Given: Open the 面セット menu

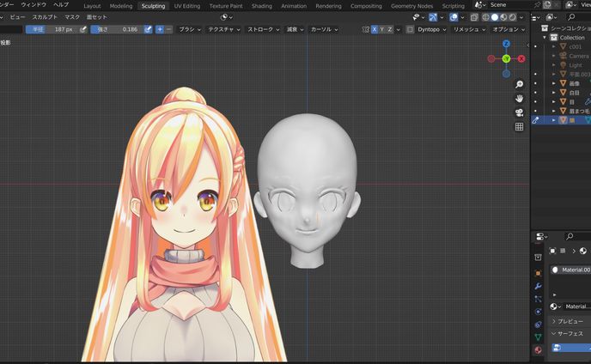Looking at the screenshot, I should pyautogui.click(x=96, y=17).
